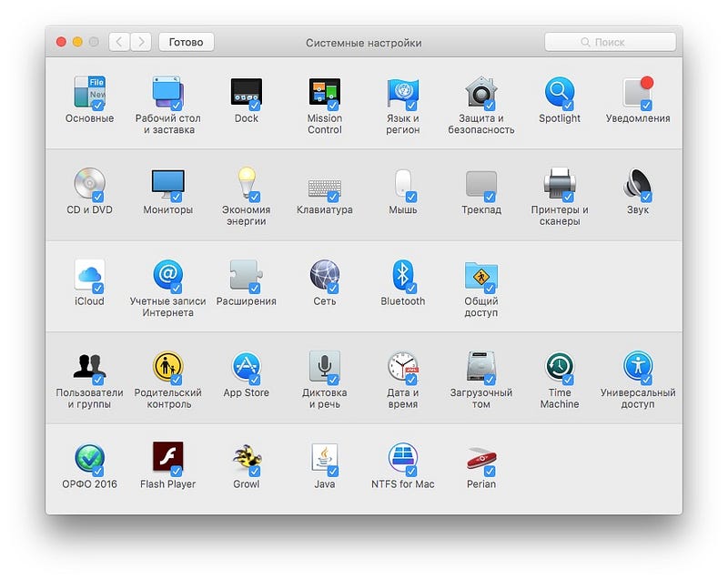This screenshot has width=728, height=580.
Task: Click the Perian label text
Action: pos(481,483)
